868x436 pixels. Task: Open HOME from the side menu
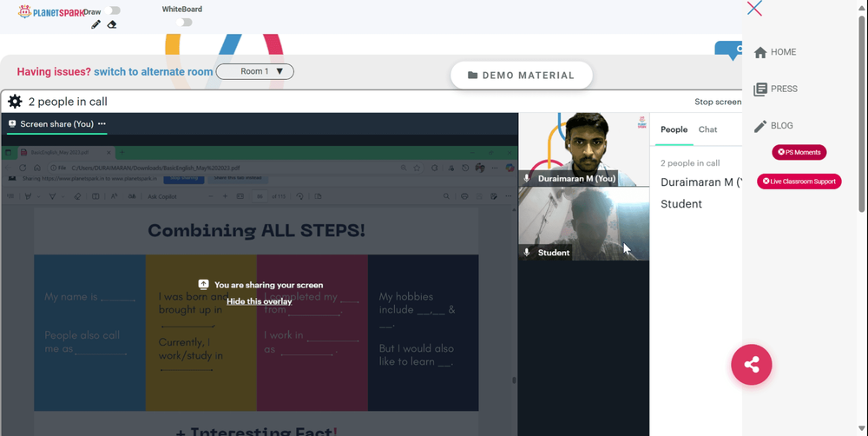coord(775,52)
